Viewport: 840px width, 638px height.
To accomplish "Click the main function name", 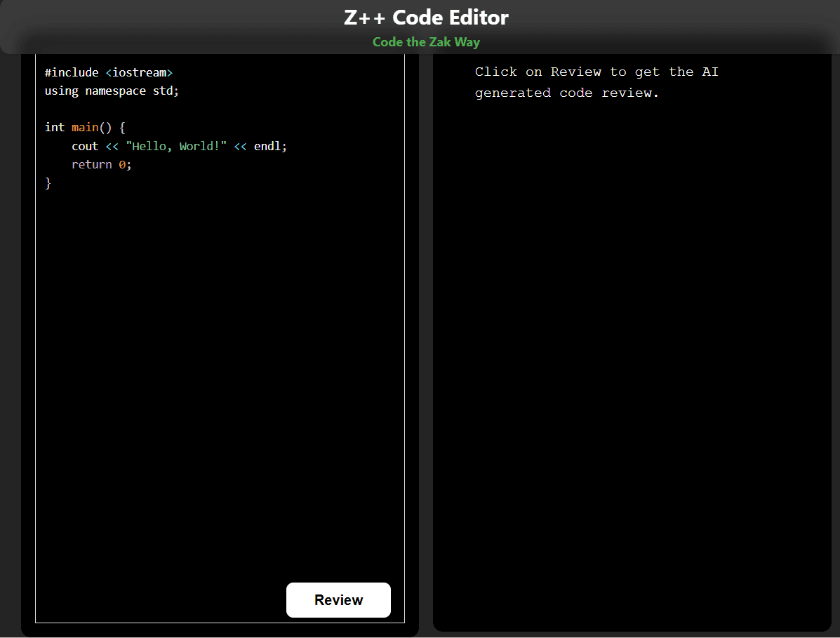I will click(85, 127).
